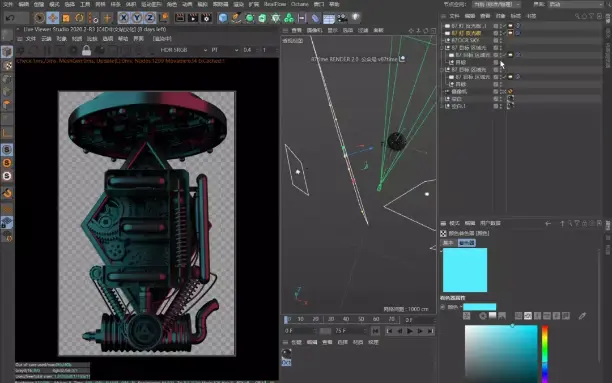Open the node space dropdown at top
This screenshot has height=383, width=612.
click(x=496, y=4)
